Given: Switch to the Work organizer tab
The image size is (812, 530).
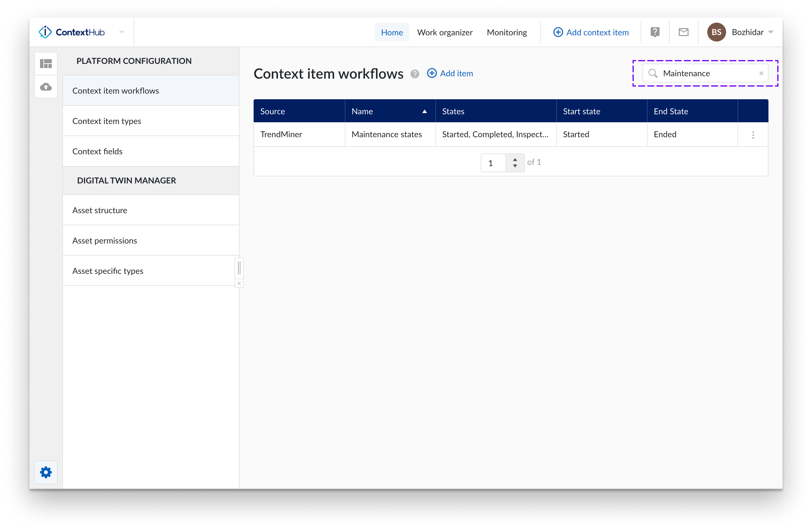Looking at the screenshot, I should pos(445,32).
